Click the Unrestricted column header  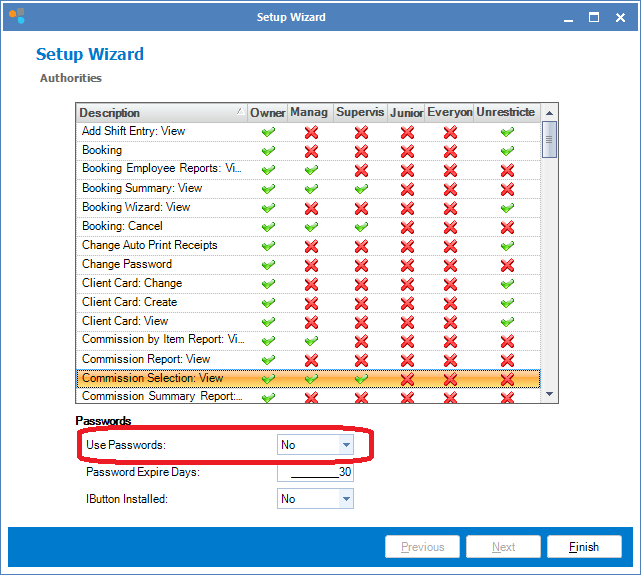[x=506, y=113]
